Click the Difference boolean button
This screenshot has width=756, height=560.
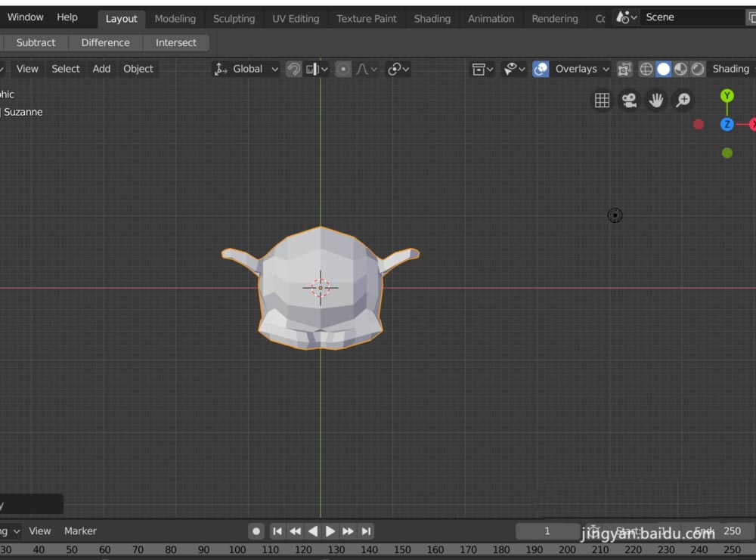click(106, 42)
